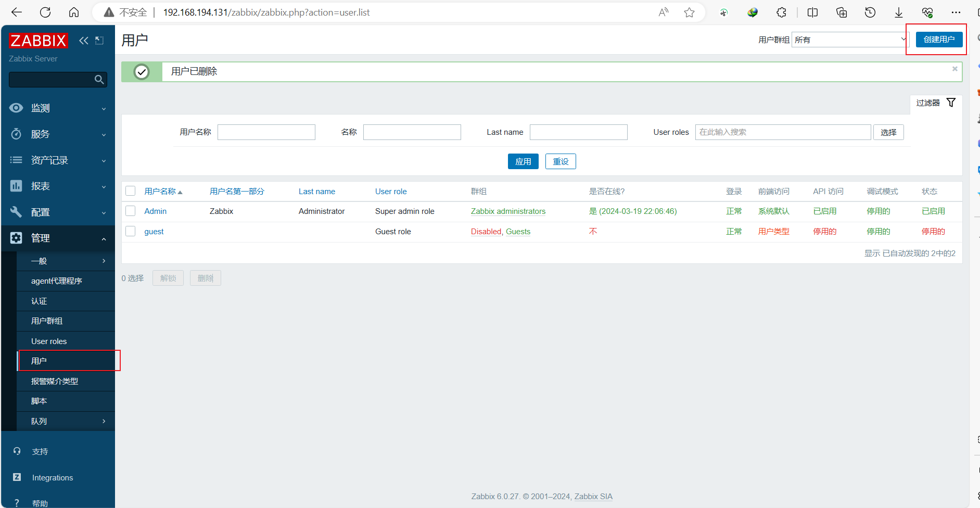This screenshot has height=508, width=980.
Task: Expand the 报表 menu section
Action: coord(58,186)
